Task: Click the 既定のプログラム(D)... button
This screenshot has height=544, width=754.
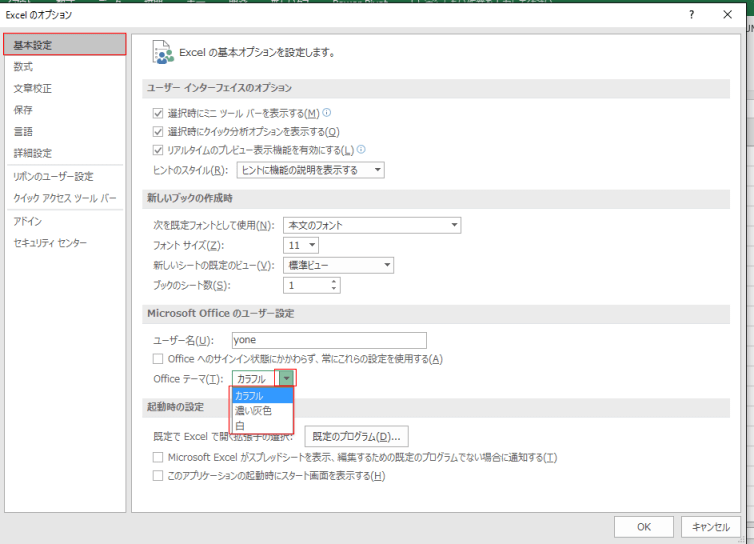Action: (x=356, y=436)
